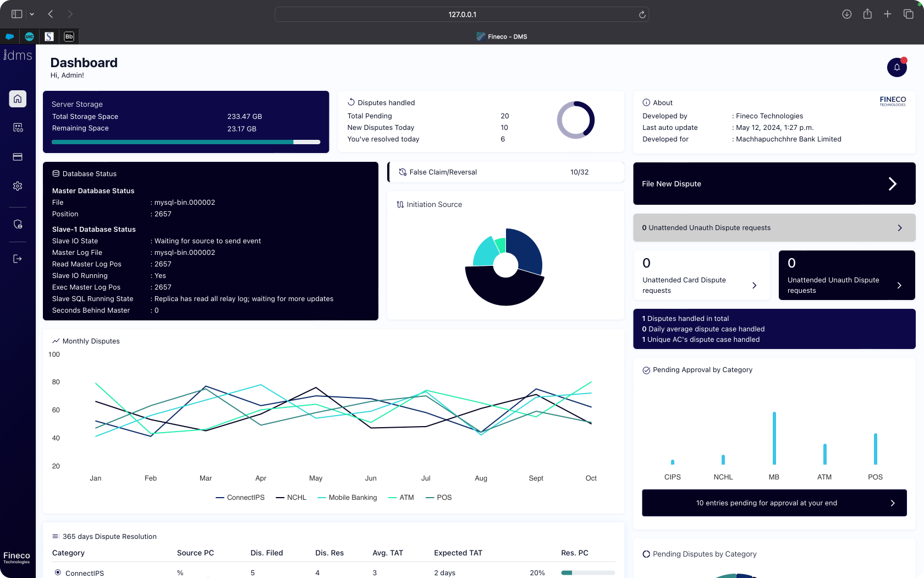Expand the File New Dispute panel
This screenshot has height=578, width=924.
[x=773, y=183]
